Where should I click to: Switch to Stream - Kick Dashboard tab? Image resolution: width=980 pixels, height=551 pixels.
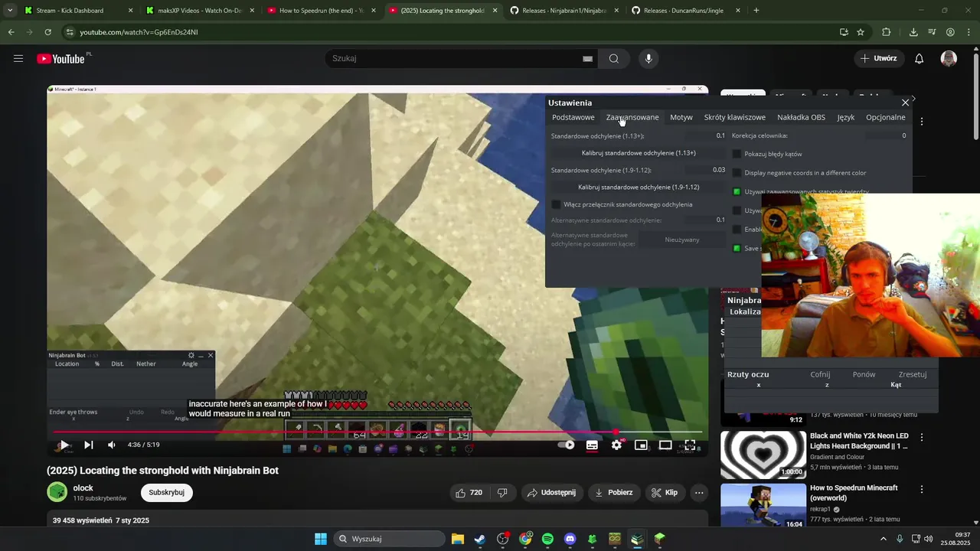(77, 11)
